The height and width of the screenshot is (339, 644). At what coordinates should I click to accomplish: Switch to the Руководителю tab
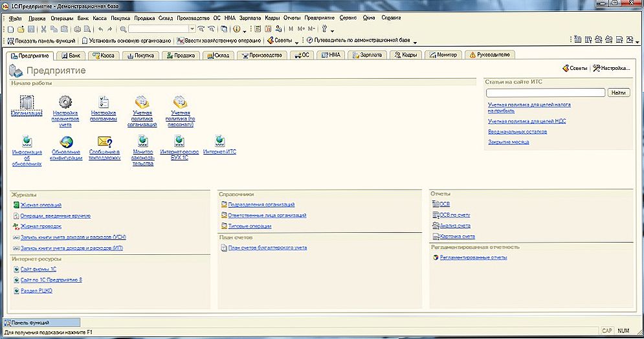click(x=489, y=55)
